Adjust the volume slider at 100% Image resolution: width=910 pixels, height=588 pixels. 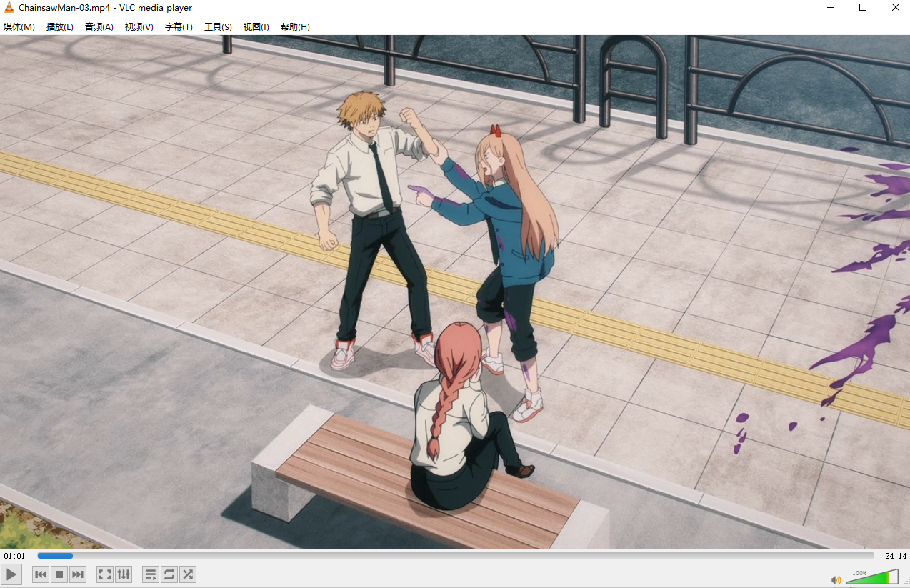pyautogui.click(x=872, y=577)
